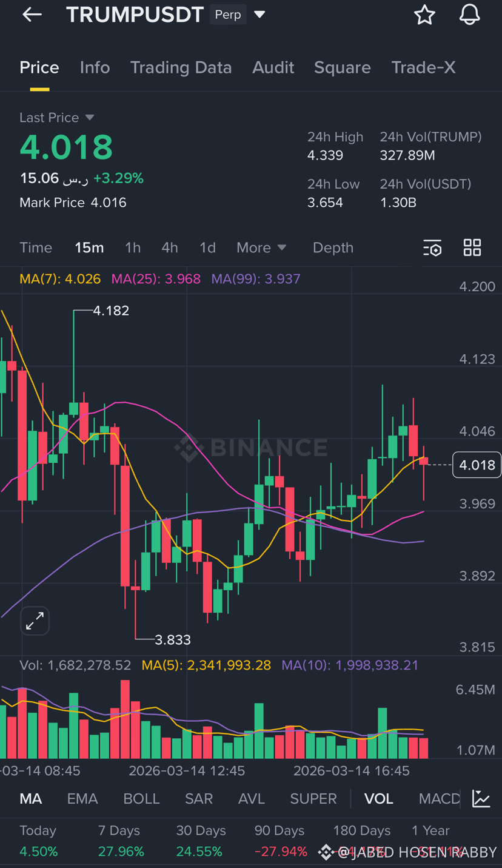The height and width of the screenshot is (868, 502).
Task: Tap the volume MA(10): 1,998,938.21 legend
Action: (x=350, y=665)
